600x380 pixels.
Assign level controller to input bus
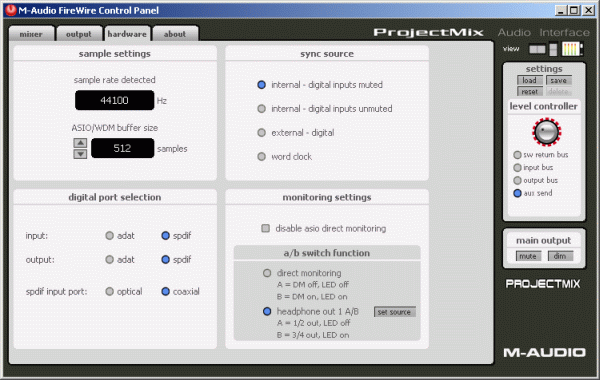(x=517, y=167)
